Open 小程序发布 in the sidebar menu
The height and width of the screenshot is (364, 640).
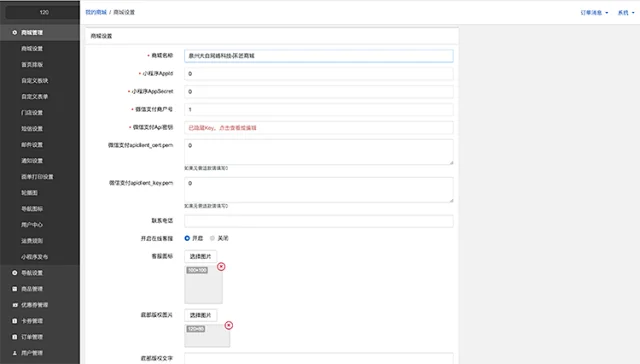(x=35, y=257)
